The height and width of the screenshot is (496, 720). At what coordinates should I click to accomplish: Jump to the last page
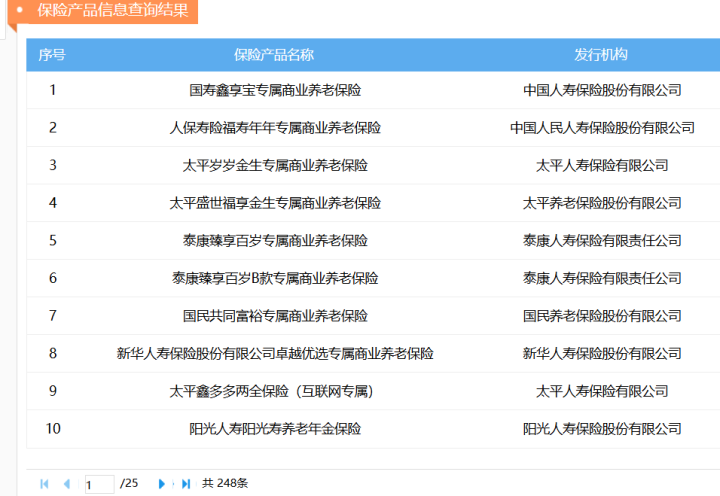[186, 484]
